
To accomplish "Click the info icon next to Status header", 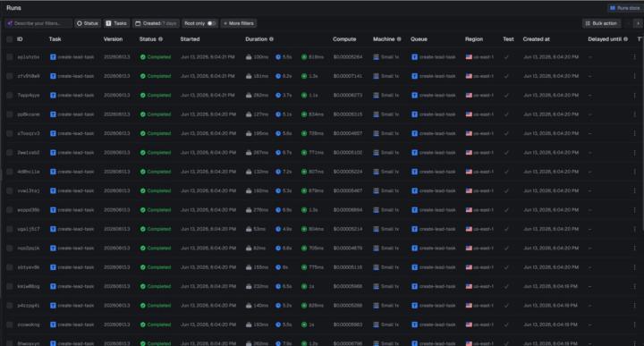I will click(x=161, y=39).
